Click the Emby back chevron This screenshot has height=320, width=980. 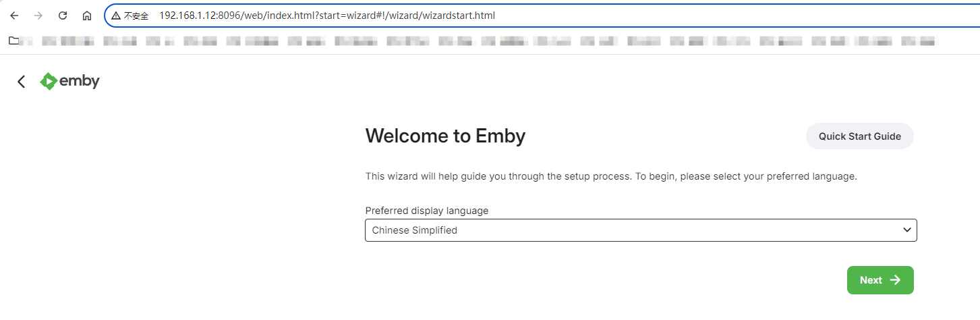22,82
